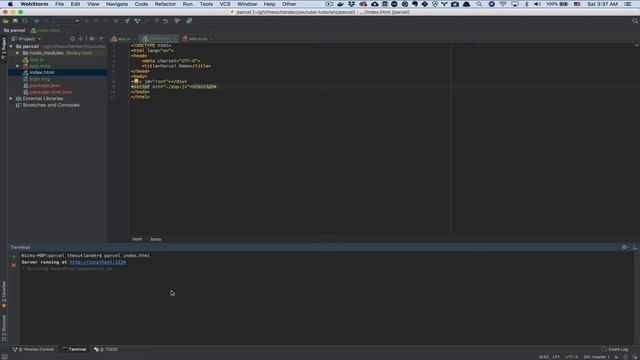Click the Spotlight search icon in menu bar

[479, 4]
